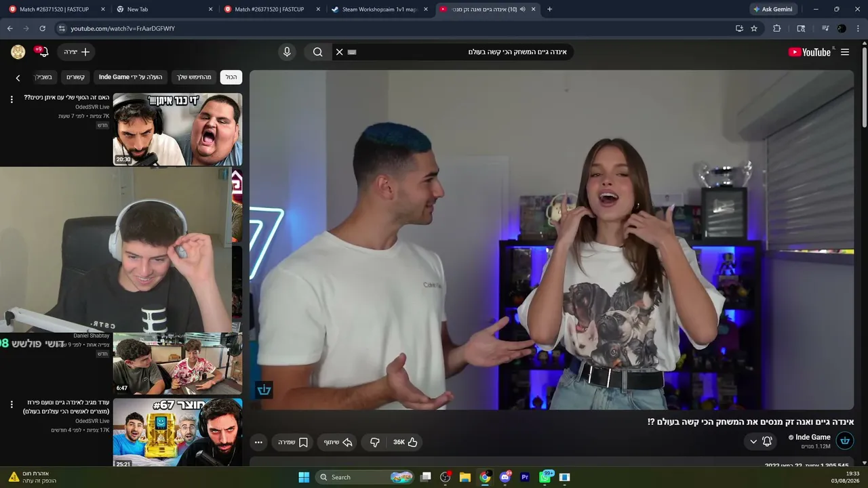Open the Chrome extensions puzzle icon
Viewport: 868px width, 488px height.
777,28
